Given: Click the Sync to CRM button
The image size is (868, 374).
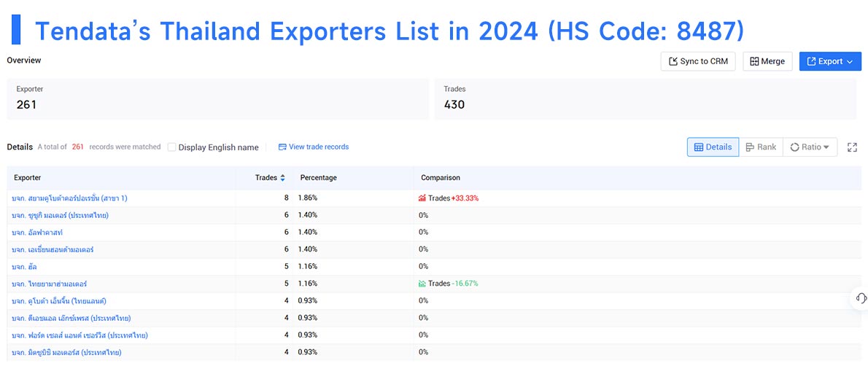Looking at the screenshot, I should (x=698, y=61).
